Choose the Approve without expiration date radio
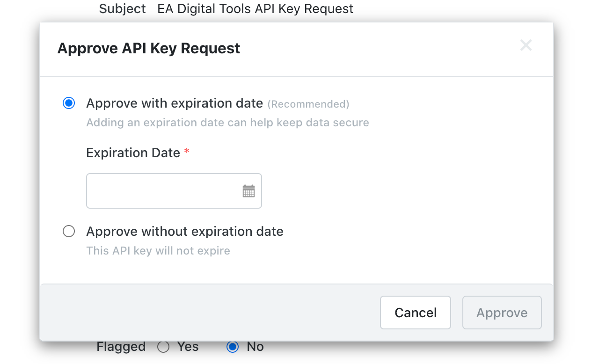599x364 pixels. (x=69, y=232)
